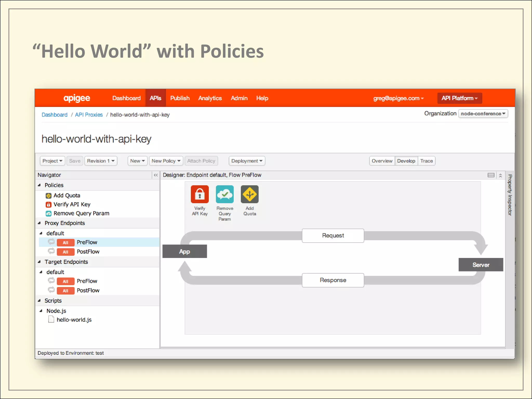Collapse default under Target Endpoints
The image size is (532, 399).
(41, 272)
